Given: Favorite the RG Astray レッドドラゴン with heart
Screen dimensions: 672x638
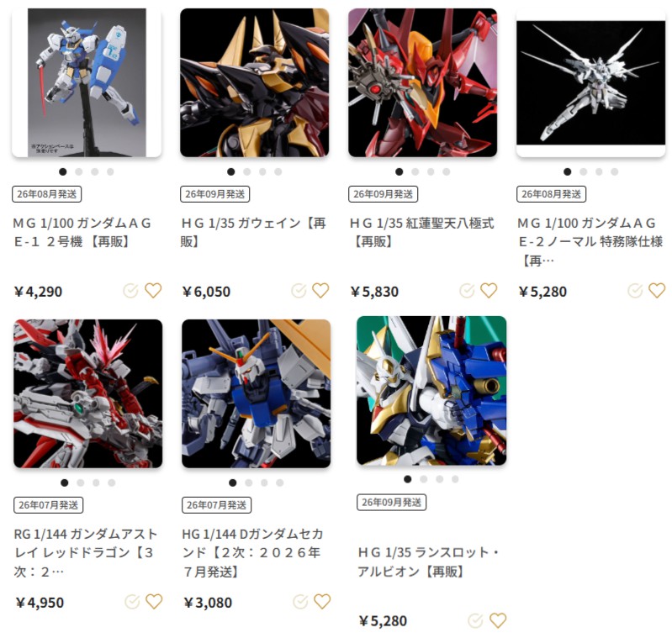Looking at the screenshot, I should 154,602.
